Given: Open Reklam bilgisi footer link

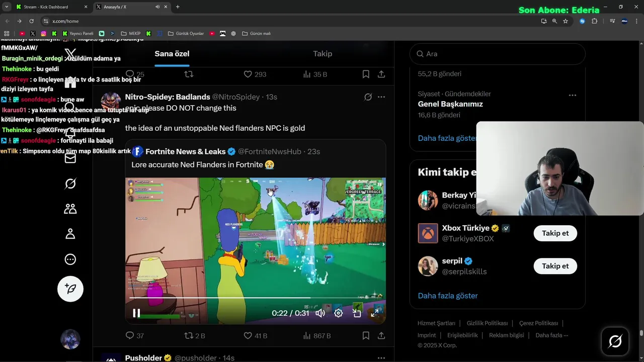Looking at the screenshot, I should click(507, 335).
